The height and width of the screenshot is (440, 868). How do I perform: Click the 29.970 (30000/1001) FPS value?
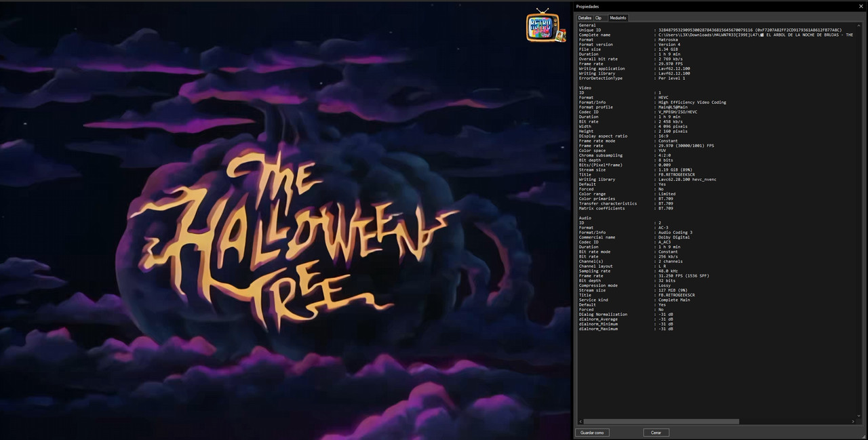tap(686, 145)
